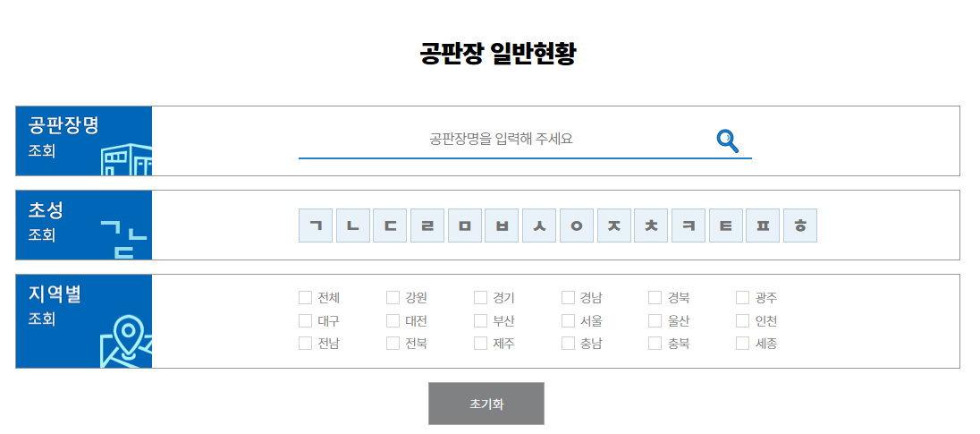Click the map pin icon in 지역별 panel
The height and width of the screenshot is (434, 980).
[x=126, y=341]
